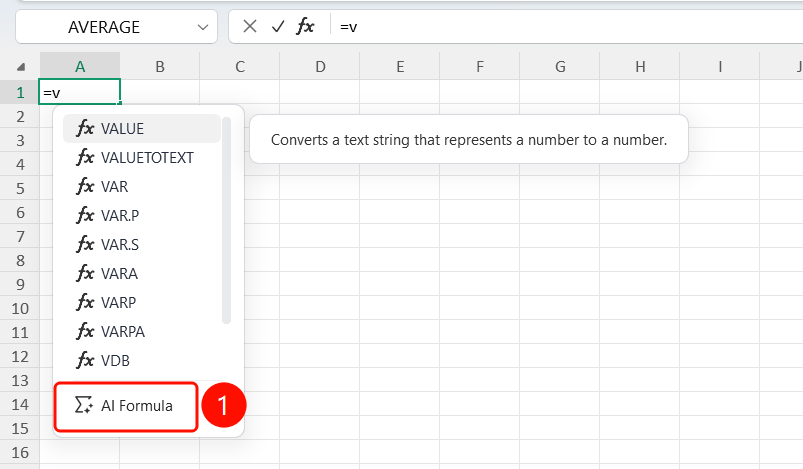Select row 5 header
803x469 pixels.
click(x=20, y=188)
